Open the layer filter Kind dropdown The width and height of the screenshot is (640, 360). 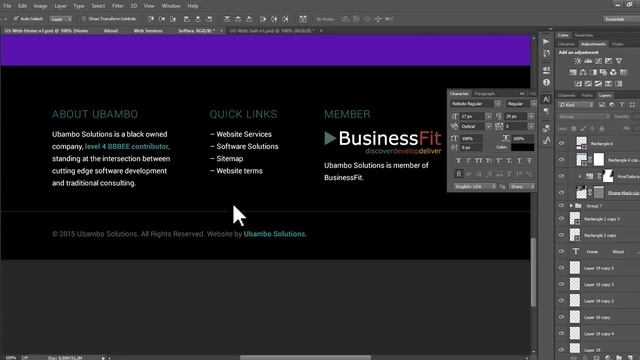click(576, 105)
